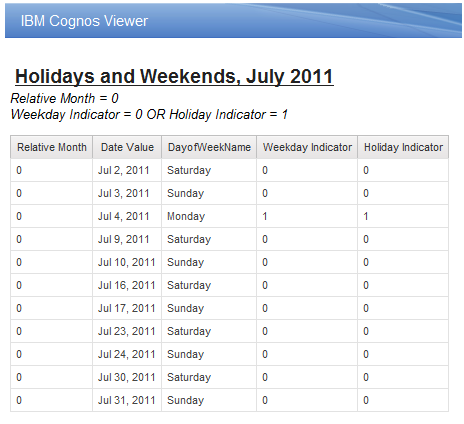Click the DayofWeekName column header
The image size is (464, 424).
(x=209, y=147)
